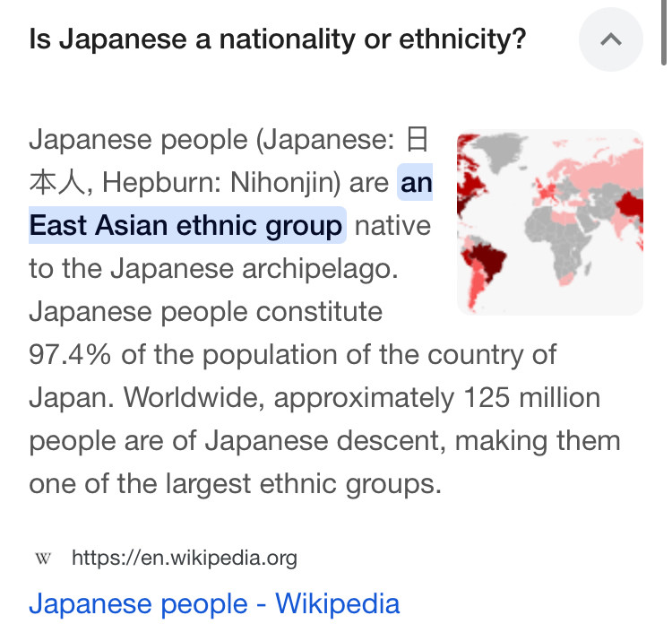Click the "Is Japanese a nationality or ethnicity?" heading
Screen dimensions: 672x641
pos(277,39)
